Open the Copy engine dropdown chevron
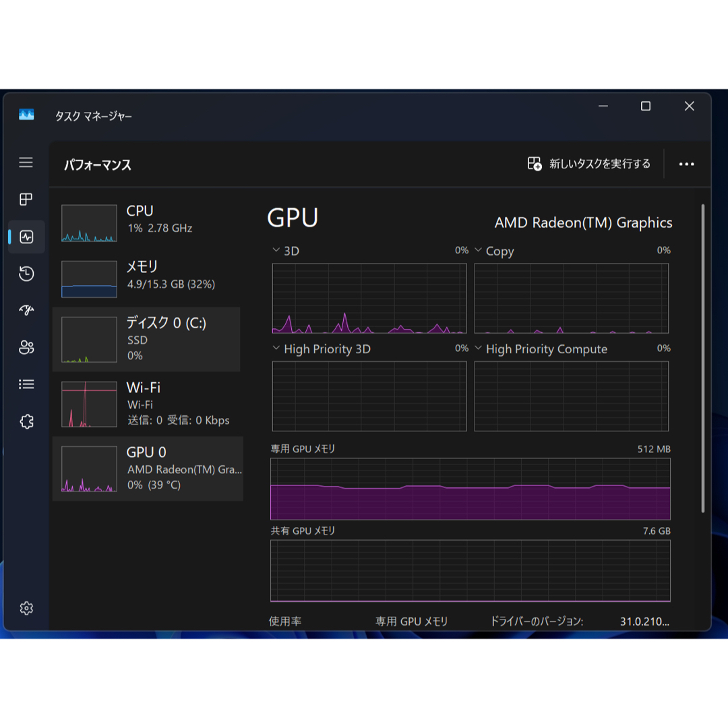The height and width of the screenshot is (728, 728). click(478, 250)
